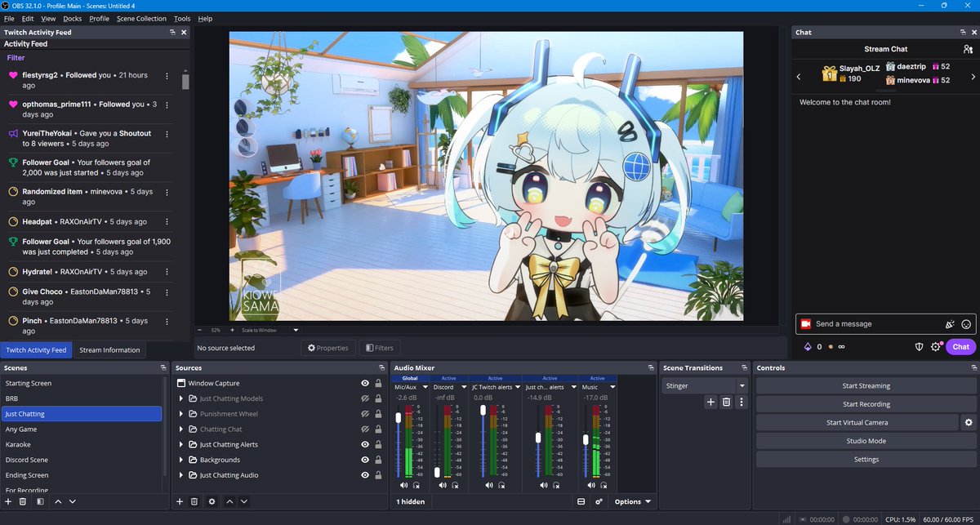Viewport: 980px width, 525px height.
Task: Hide the Just Chatting Alerts group
Action: click(x=365, y=444)
